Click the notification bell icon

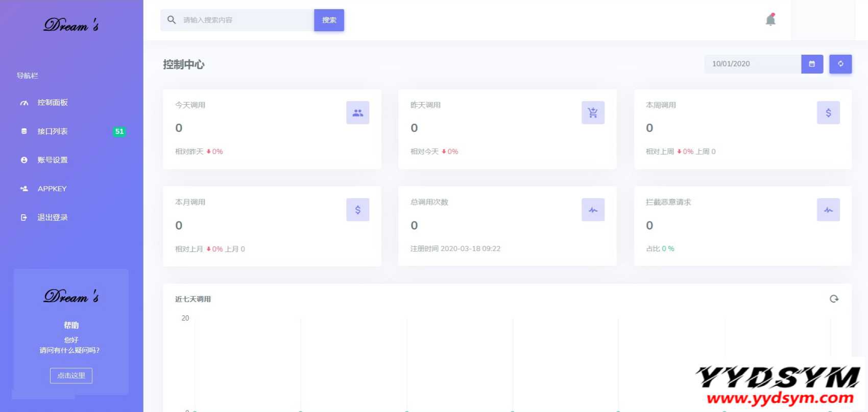point(770,20)
